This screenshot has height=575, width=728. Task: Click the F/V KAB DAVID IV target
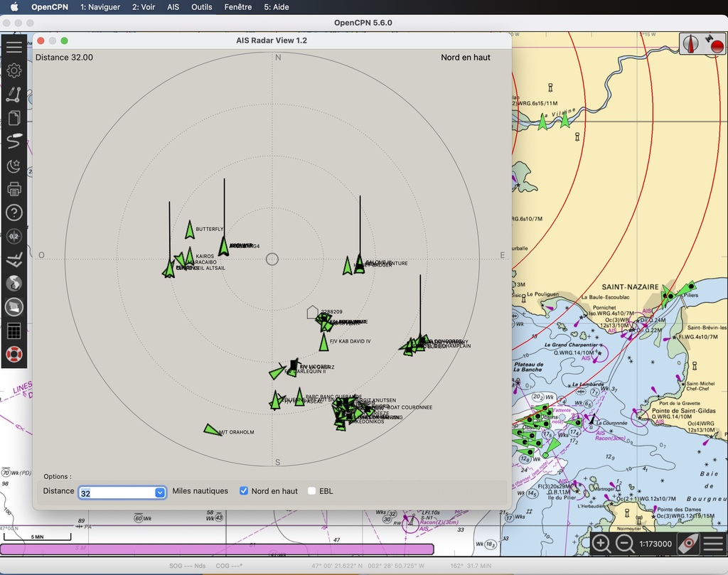pyautogui.click(x=323, y=342)
